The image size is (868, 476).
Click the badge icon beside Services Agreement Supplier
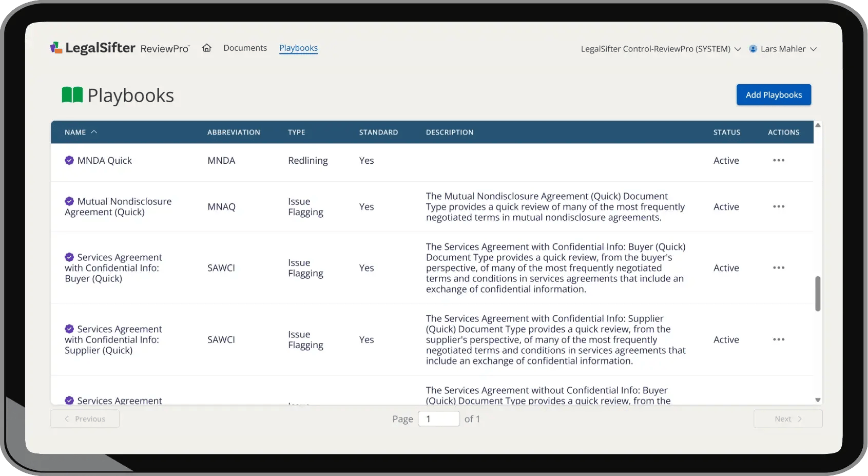[x=69, y=329]
